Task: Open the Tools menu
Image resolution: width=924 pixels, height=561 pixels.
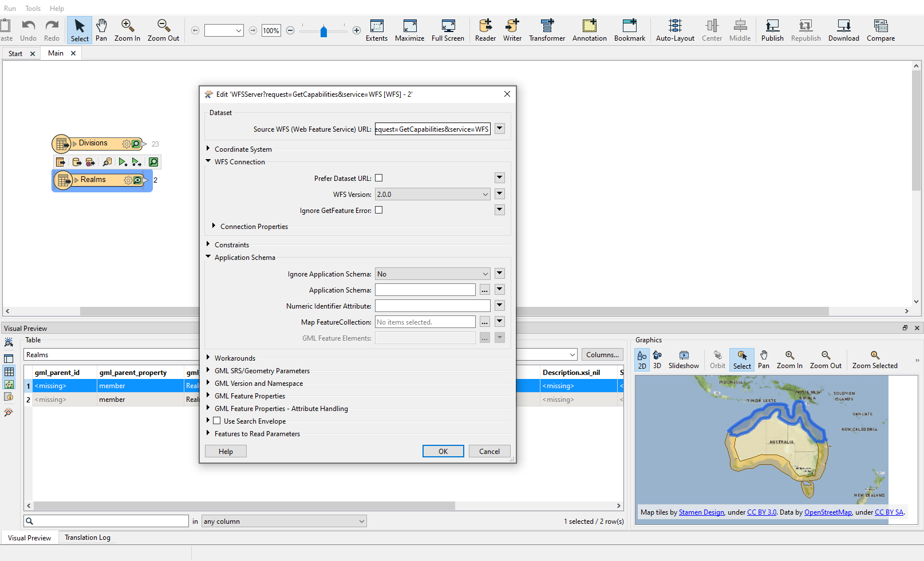Action: [x=33, y=9]
